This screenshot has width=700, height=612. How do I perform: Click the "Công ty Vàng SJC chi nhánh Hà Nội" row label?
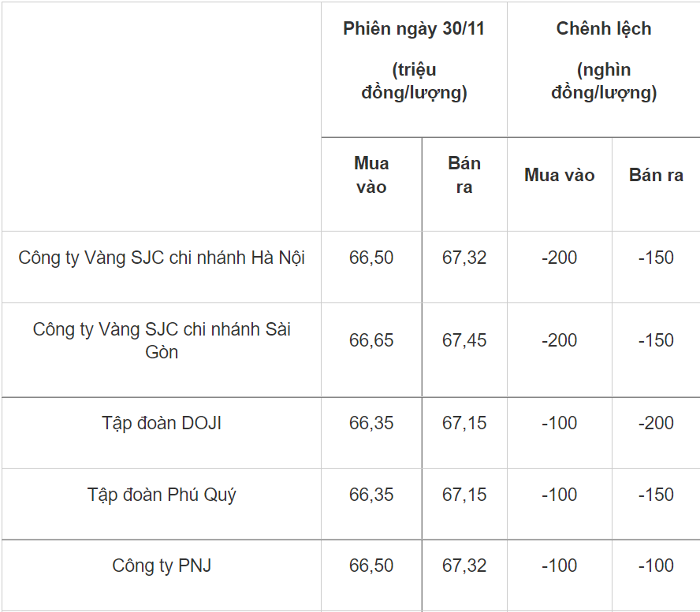pyautogui.click(x=162, y=258)
